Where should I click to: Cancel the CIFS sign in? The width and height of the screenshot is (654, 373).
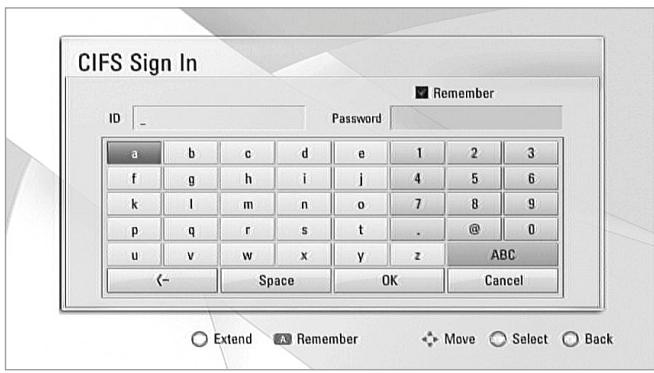pyautogui.click(x=503, y=280)
